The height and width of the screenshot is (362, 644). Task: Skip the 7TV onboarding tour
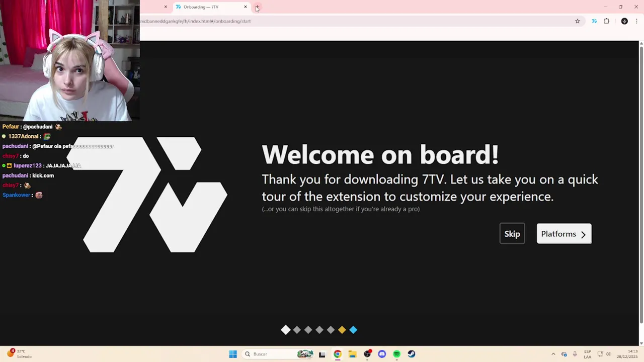click(512, 234)
